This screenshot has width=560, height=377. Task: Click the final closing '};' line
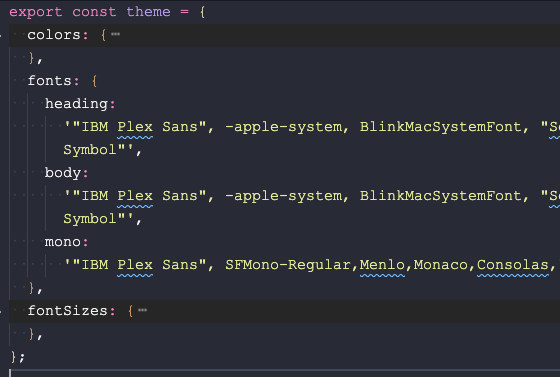[x=18, y=357]
